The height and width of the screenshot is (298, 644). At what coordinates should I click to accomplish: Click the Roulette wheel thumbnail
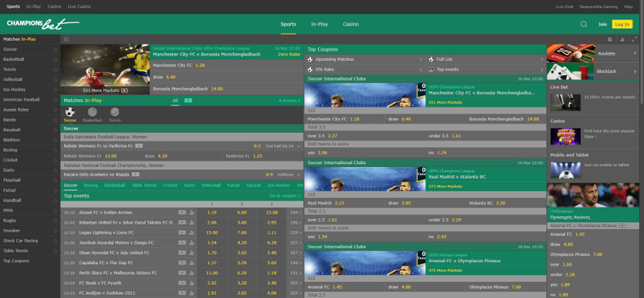570,53
